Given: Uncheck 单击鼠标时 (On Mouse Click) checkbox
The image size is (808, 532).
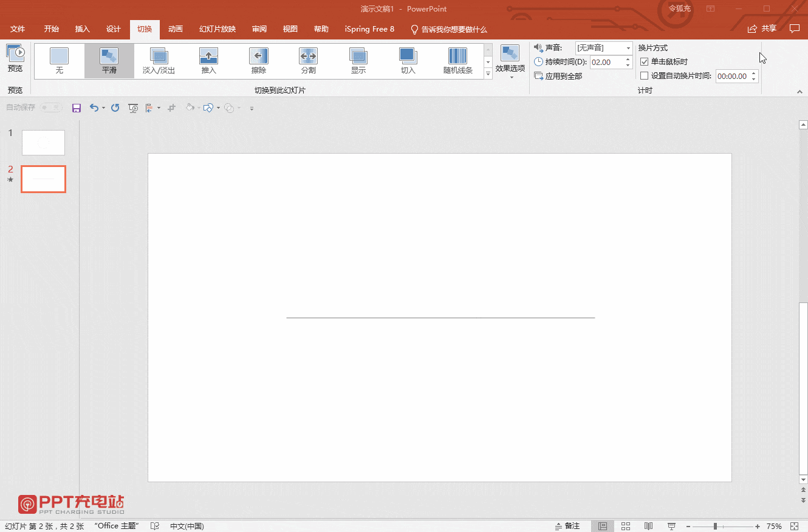Looking at the screenshot, I should [645, 62].
